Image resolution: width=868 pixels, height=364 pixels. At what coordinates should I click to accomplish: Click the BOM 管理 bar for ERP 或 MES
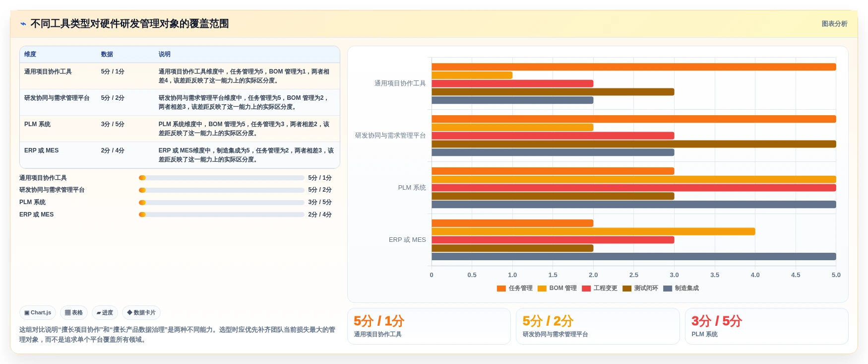(593, 232)
